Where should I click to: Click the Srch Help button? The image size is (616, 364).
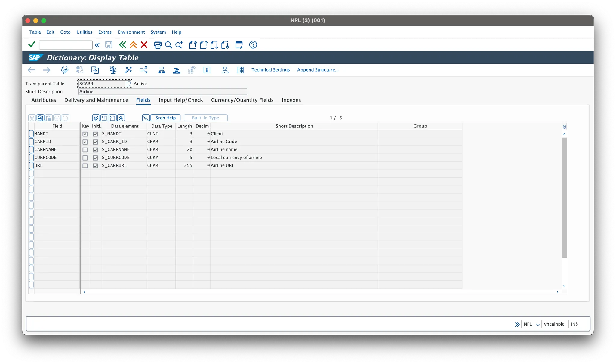coord(165,118)
